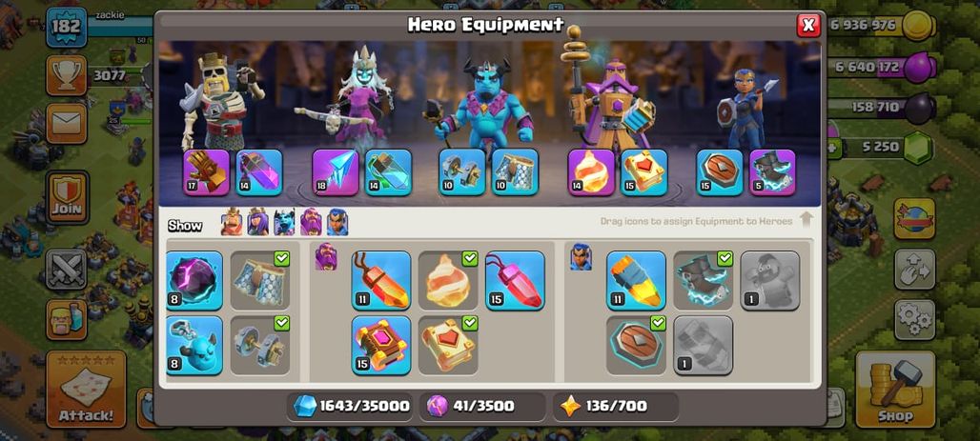Toggle Royal Champion filter in Show row
The image size is (980, 441).
[x=337, y=222]
